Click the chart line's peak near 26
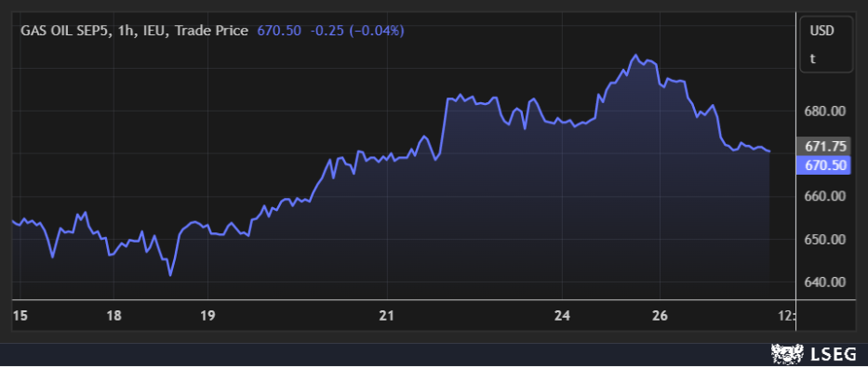Viewport: 868px width, 367px height. pyautogui.click(x=635, y=55)
